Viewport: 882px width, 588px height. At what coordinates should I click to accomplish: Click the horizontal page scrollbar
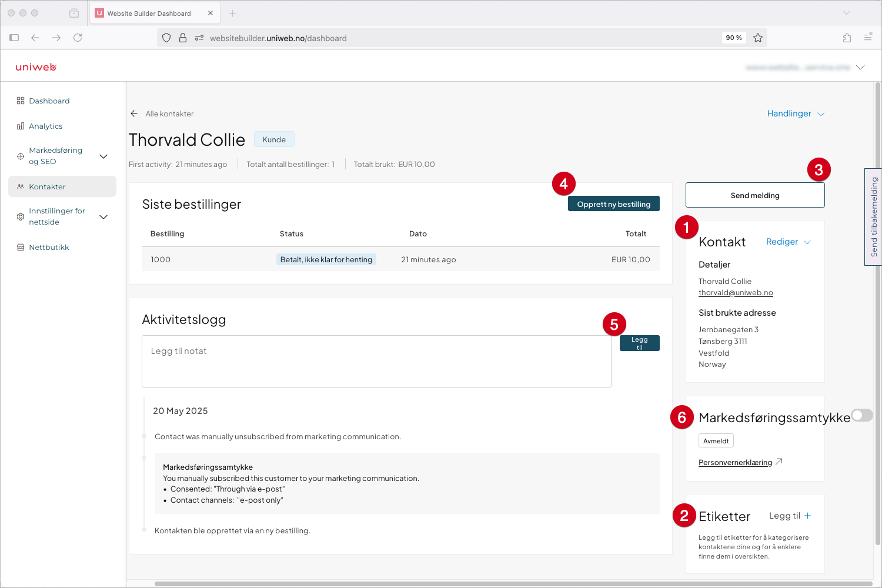[513, 584]
